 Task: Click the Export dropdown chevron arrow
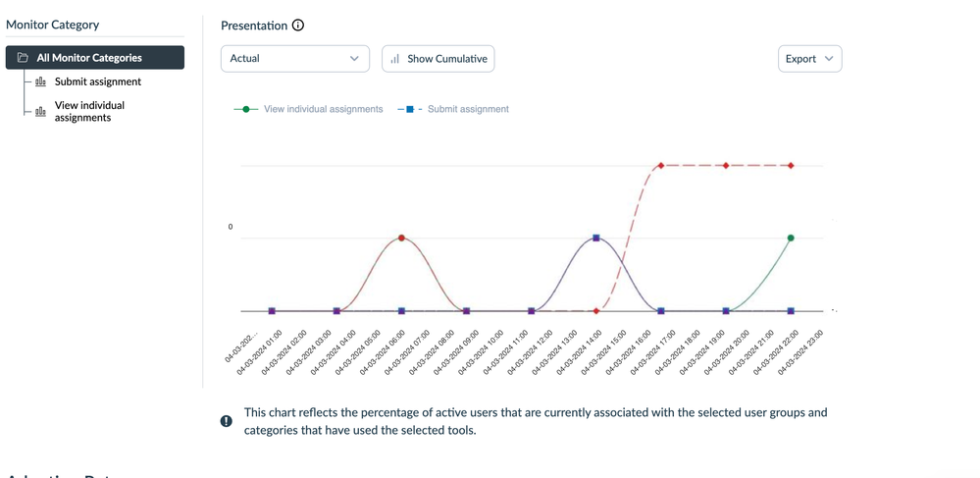[829, 58]
